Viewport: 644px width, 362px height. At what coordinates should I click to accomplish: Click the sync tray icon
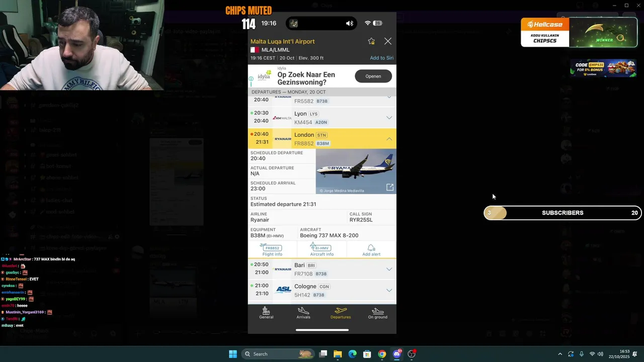tap(571, 354)
